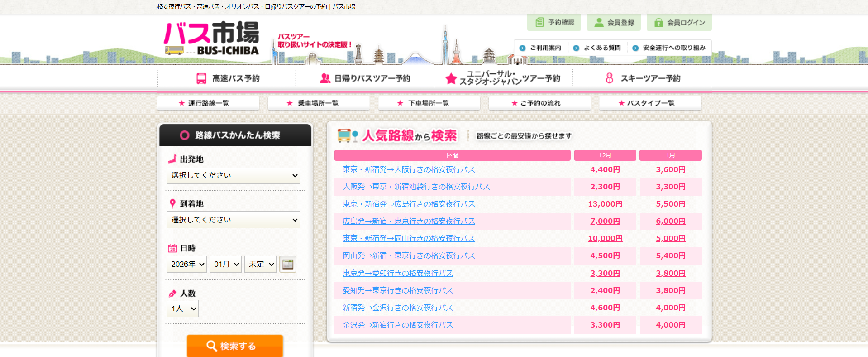Select 日帰りバスツアー予約 navigation item
This screenshot has width=868, height=357.
365,78
